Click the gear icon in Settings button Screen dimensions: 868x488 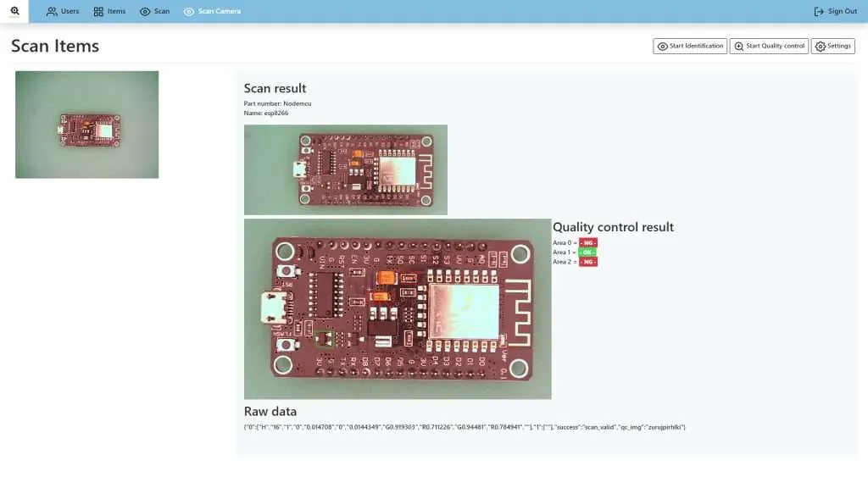click(x=821, y=47)
